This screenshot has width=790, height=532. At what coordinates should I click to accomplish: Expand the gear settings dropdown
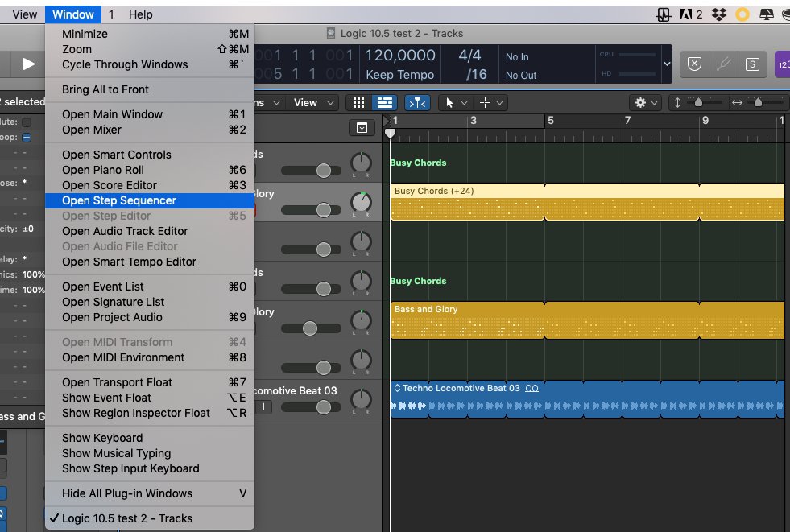click(x=647, y=103)
